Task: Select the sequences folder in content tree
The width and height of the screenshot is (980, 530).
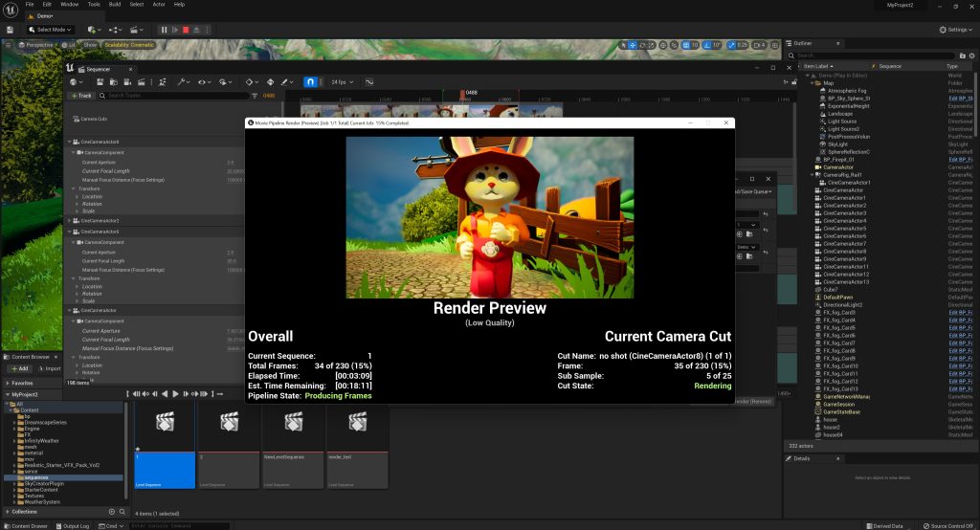Action: (x=36, y=477)
